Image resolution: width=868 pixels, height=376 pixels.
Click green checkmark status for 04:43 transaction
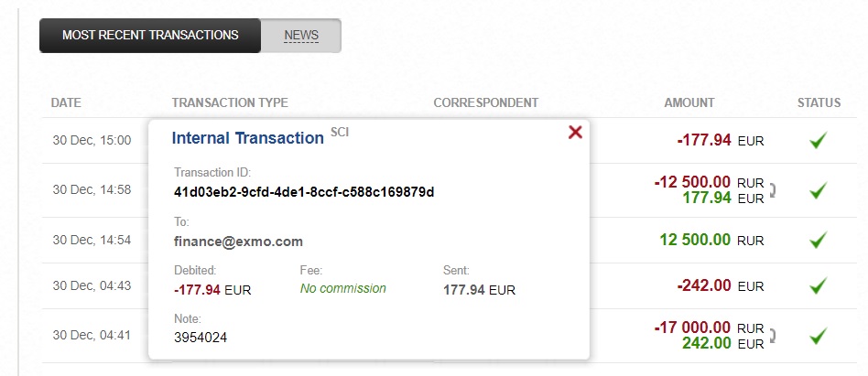click(x=819, y=285)
